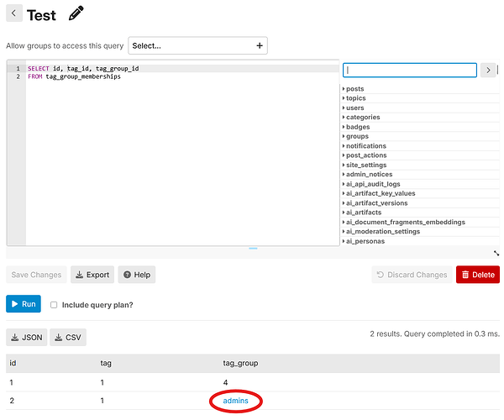Click the schema search input field

click(410, 70)
